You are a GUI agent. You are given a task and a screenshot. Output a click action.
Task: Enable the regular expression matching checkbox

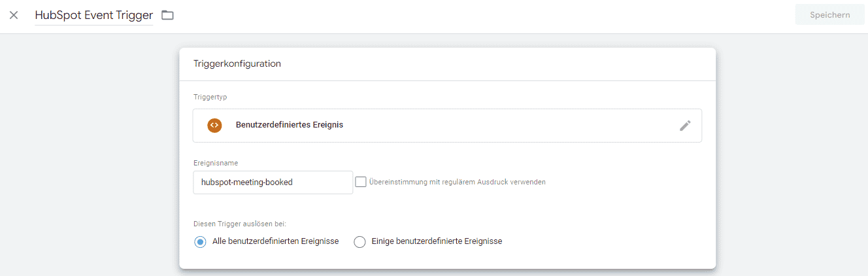[x=361, y=182]
